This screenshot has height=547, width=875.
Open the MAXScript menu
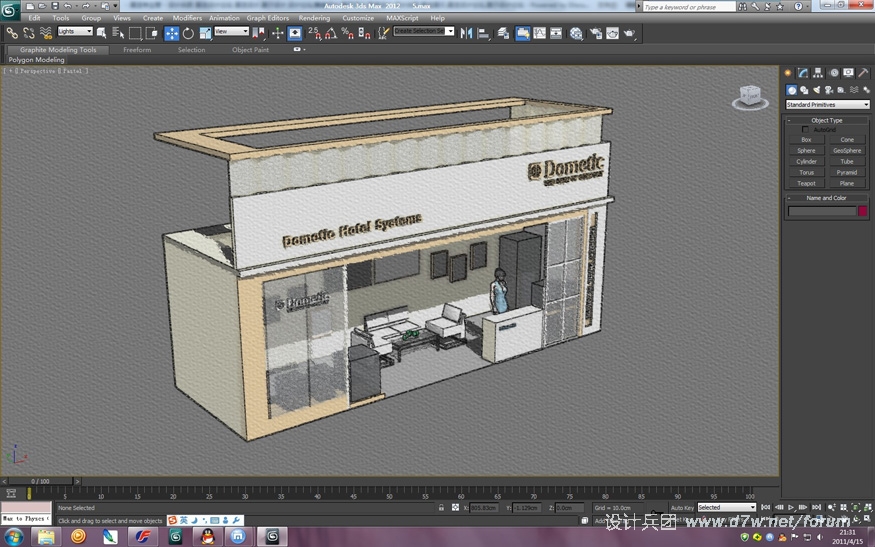(x=402, y=18)
